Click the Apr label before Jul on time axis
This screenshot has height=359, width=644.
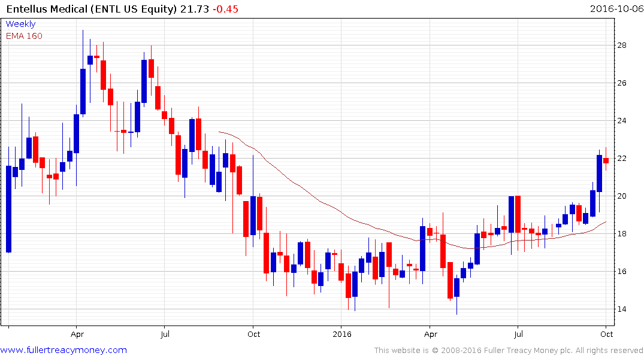(77, 334)
